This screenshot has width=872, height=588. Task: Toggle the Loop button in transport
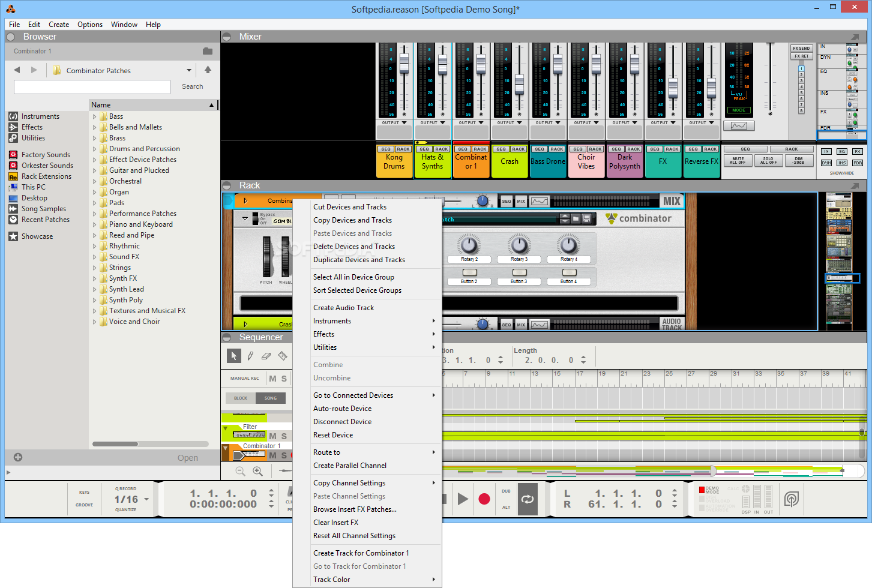pos(528,499)
